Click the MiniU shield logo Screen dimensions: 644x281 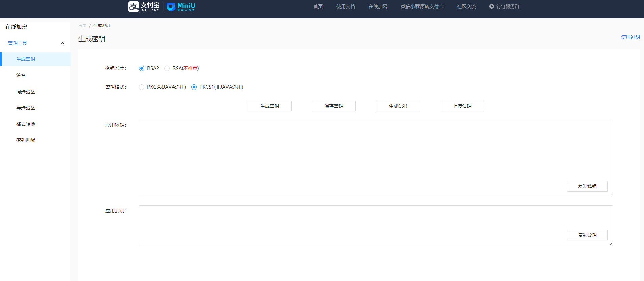[171, 7]
